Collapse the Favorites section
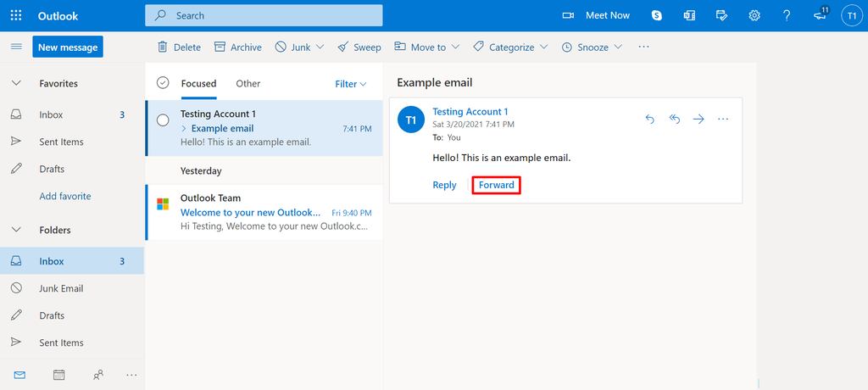The width and height of the screenshot is (868, 390). (x=17, y=83)
